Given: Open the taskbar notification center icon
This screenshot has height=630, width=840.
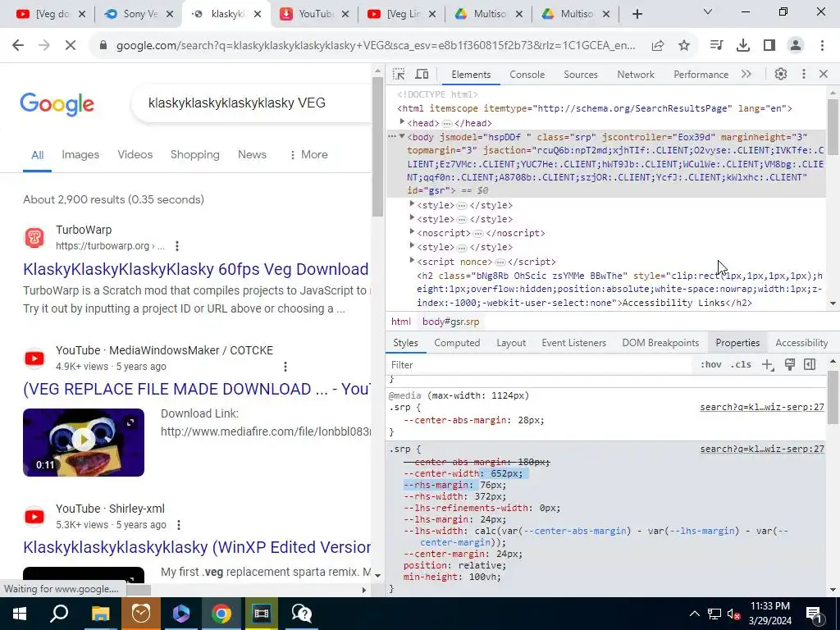Looking at the screenshot, I should click(815, 614).
